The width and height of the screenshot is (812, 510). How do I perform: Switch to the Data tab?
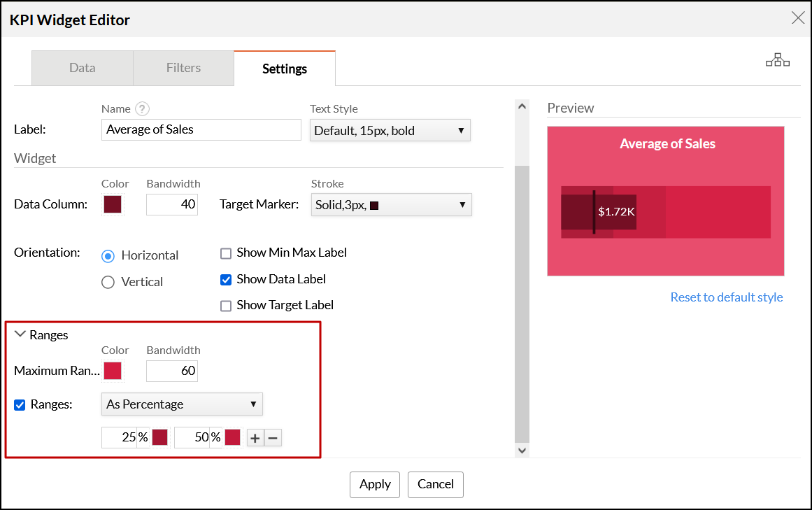[x=83, y=68]
